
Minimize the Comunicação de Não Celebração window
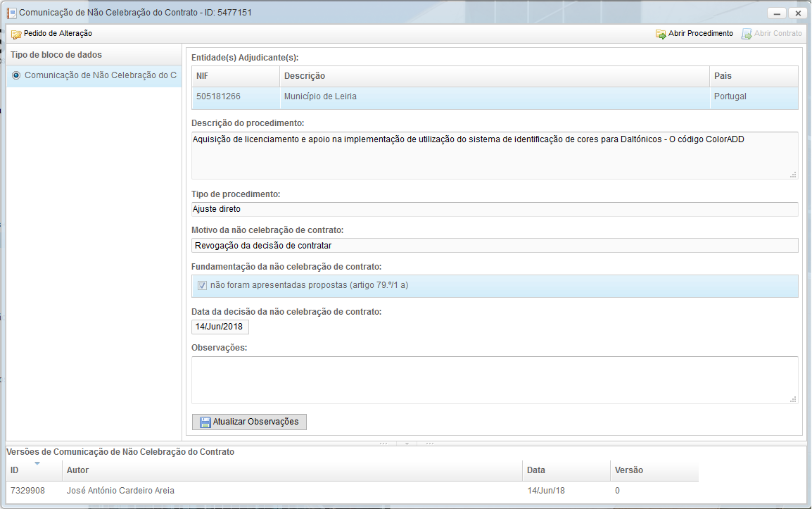[777, 13]
